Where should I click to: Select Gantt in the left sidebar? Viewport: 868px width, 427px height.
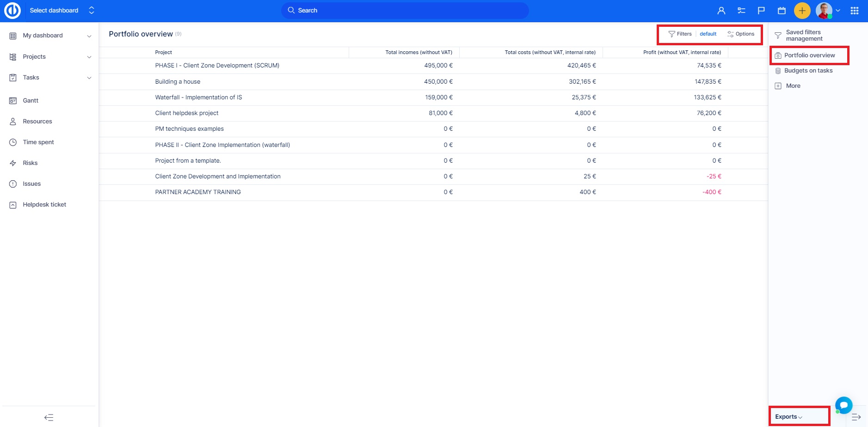pos(31,101)
